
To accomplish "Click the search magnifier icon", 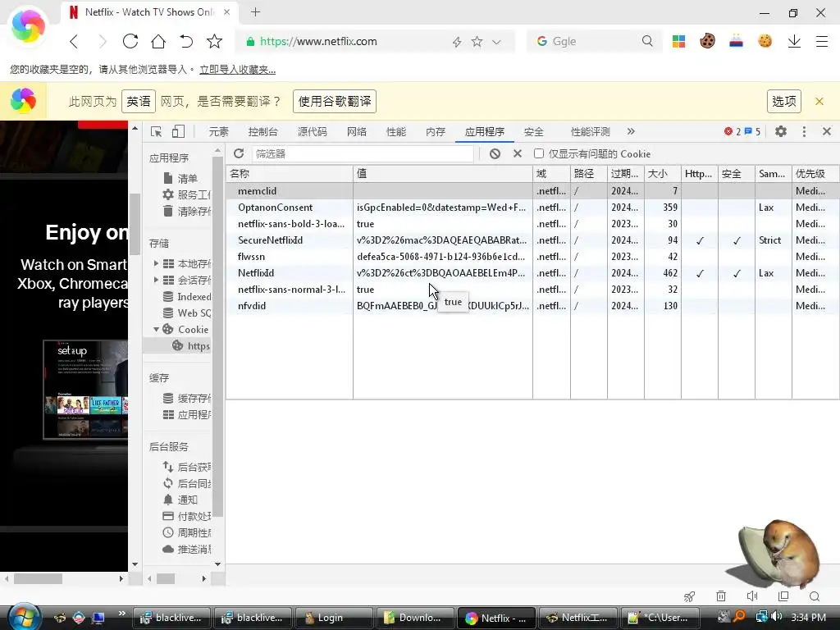I will click(647, 41).
